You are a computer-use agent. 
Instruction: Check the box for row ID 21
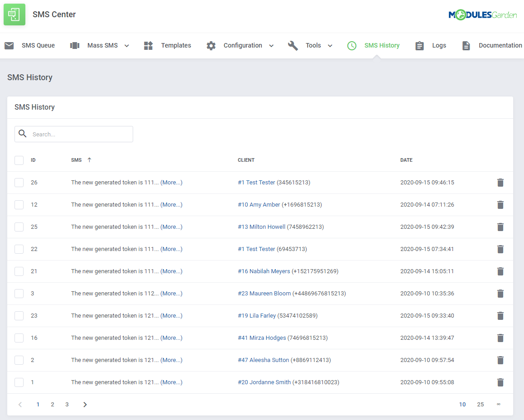(x=19, y=271)
